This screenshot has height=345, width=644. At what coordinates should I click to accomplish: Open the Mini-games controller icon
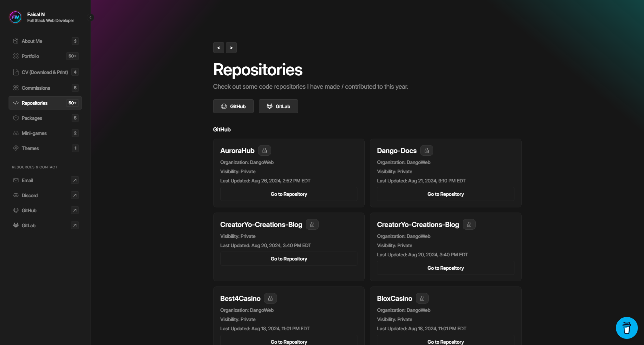16,133
